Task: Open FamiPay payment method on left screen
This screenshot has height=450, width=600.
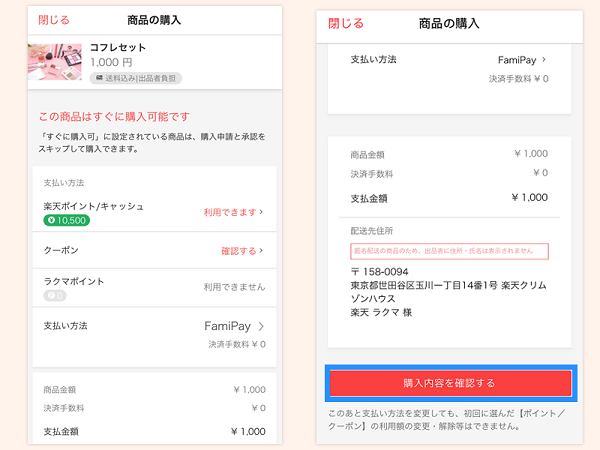Action: 228,326
